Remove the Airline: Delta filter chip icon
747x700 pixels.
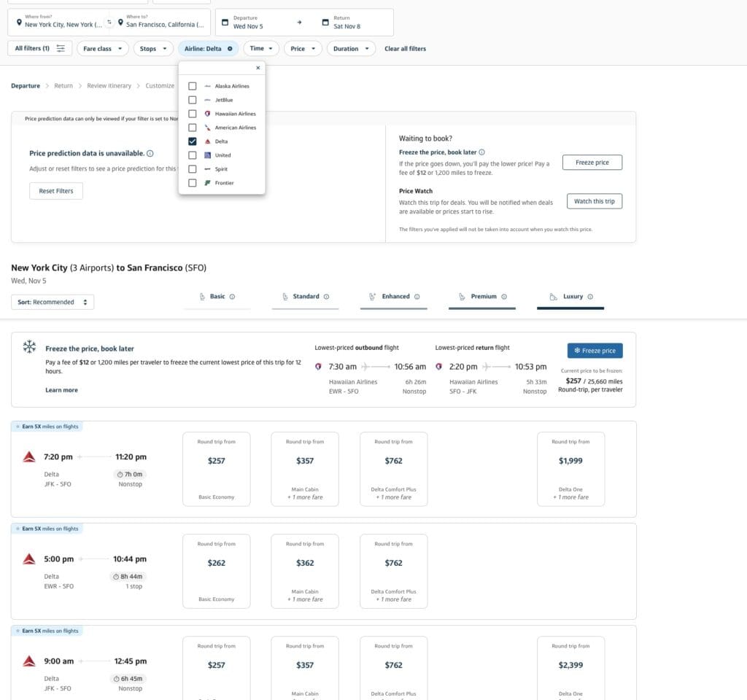tap(230, 49)
